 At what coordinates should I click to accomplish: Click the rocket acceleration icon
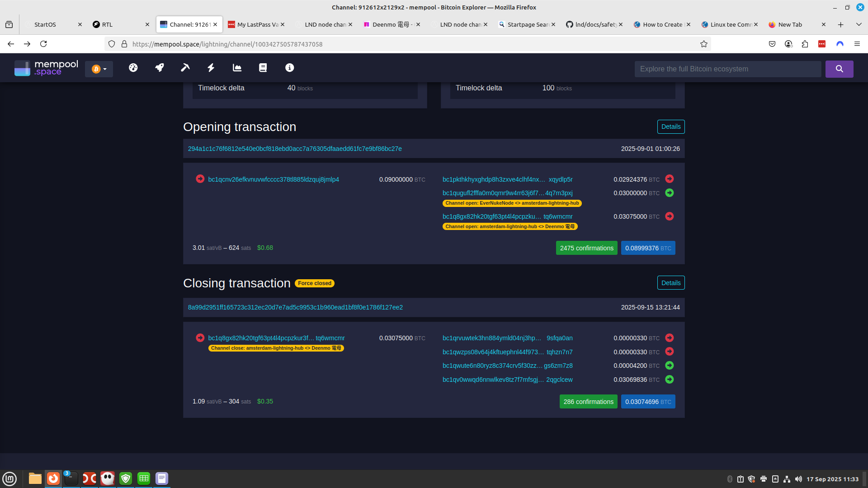tap(159, 68)
